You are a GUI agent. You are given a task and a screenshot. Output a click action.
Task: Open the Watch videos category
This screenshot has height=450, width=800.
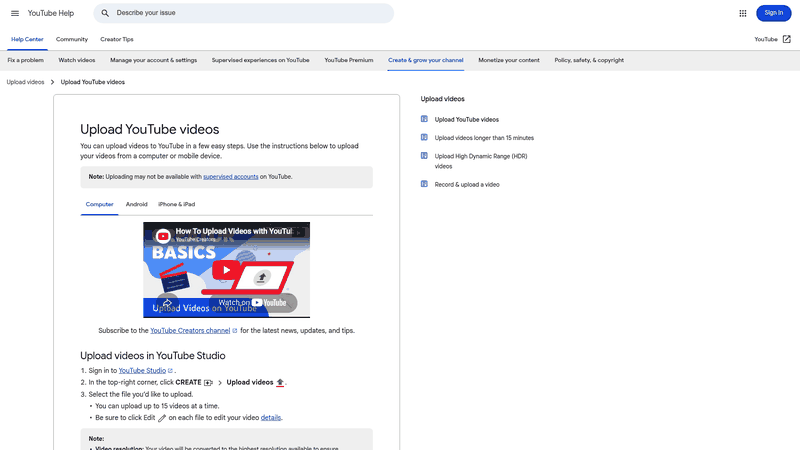point(77,60)
